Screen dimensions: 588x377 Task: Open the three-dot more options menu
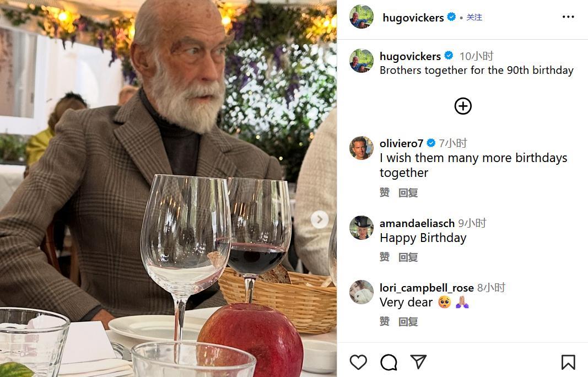568,17
